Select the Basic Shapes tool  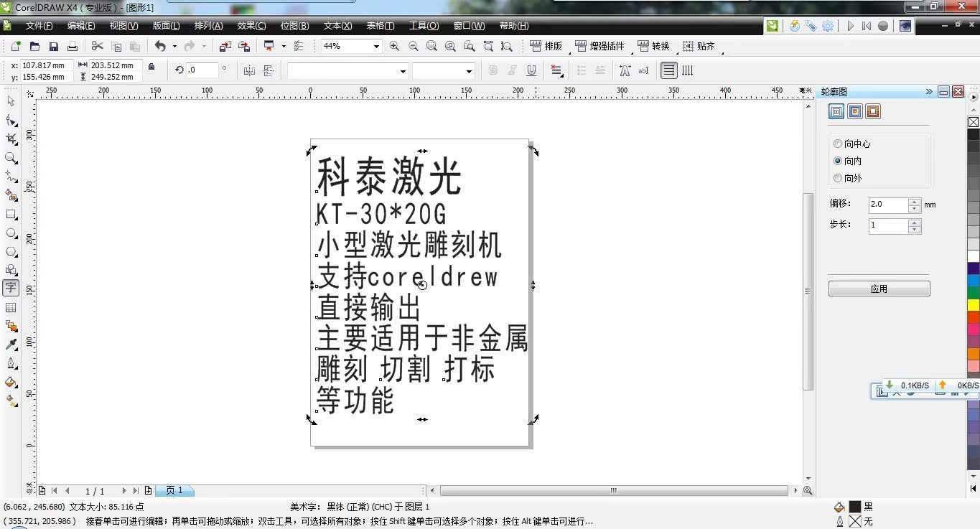point(11,270)
